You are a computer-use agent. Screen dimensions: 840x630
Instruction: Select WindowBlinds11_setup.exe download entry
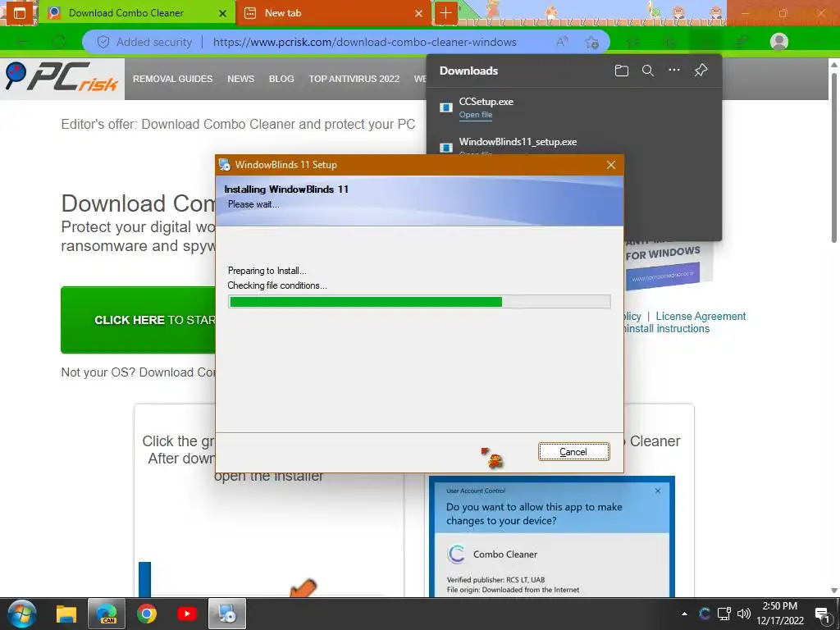[x=518, y=142]
